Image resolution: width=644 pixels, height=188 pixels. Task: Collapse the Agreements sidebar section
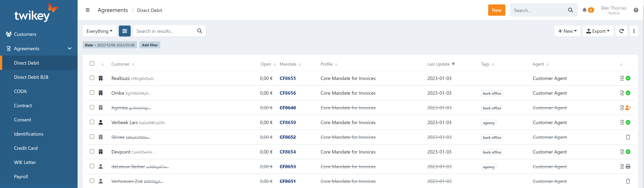pos(69,49)
